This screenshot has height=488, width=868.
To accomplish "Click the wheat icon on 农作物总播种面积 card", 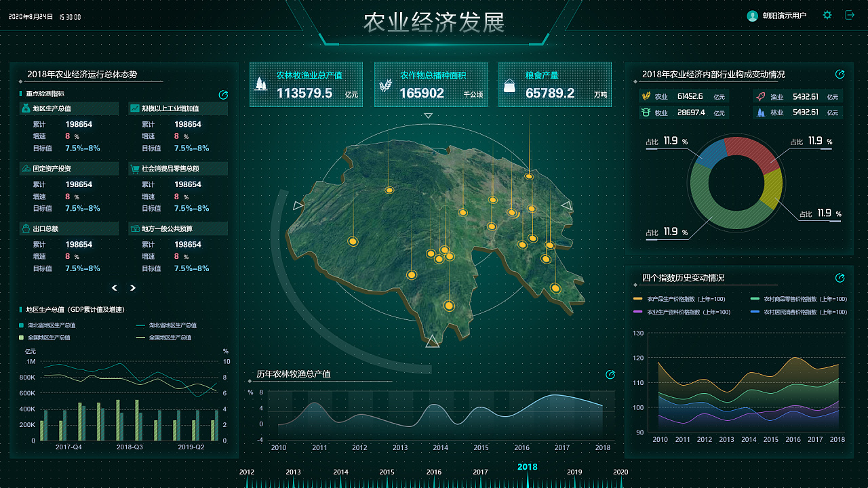I will point(385,85).
